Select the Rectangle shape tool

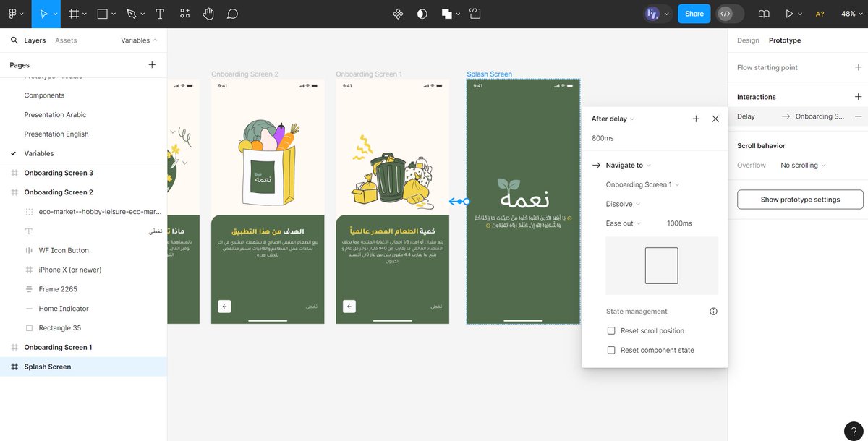tap(103, 14)
